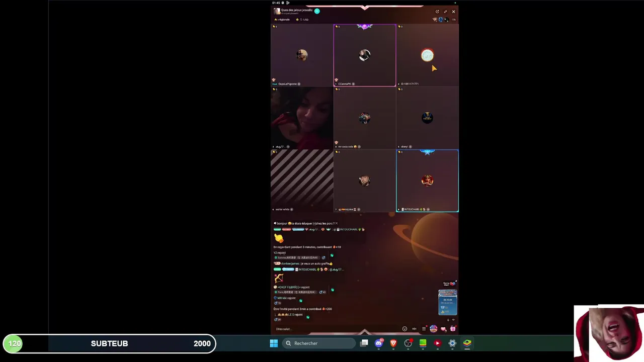Select the seat 7 avatar beside walter white

(365, 180)
